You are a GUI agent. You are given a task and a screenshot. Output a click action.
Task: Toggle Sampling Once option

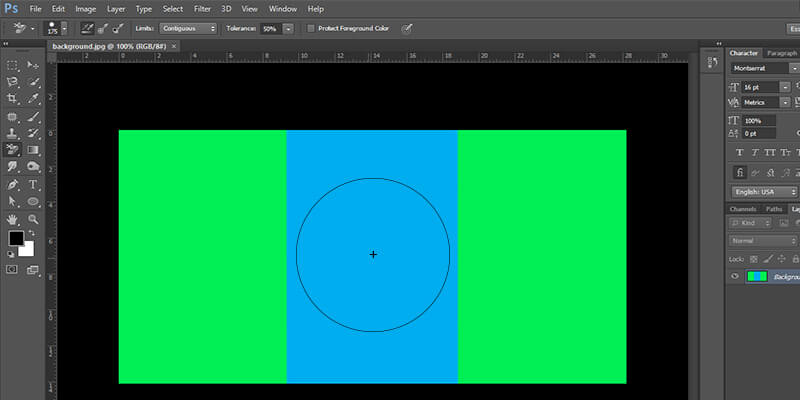(x=103, y=29)
